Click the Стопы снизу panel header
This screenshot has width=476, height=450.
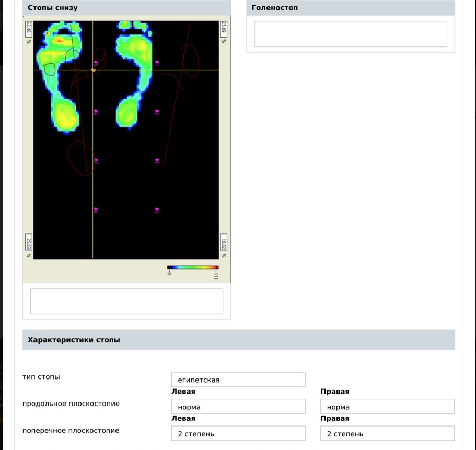(126, 8)
